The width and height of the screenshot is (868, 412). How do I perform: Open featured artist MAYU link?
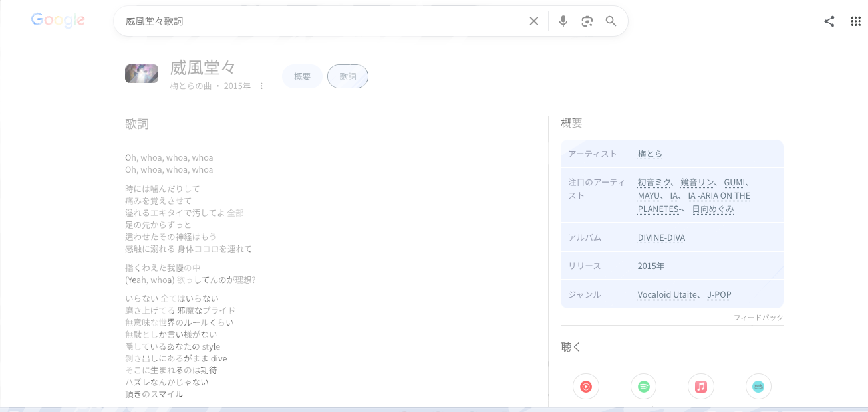649,195
